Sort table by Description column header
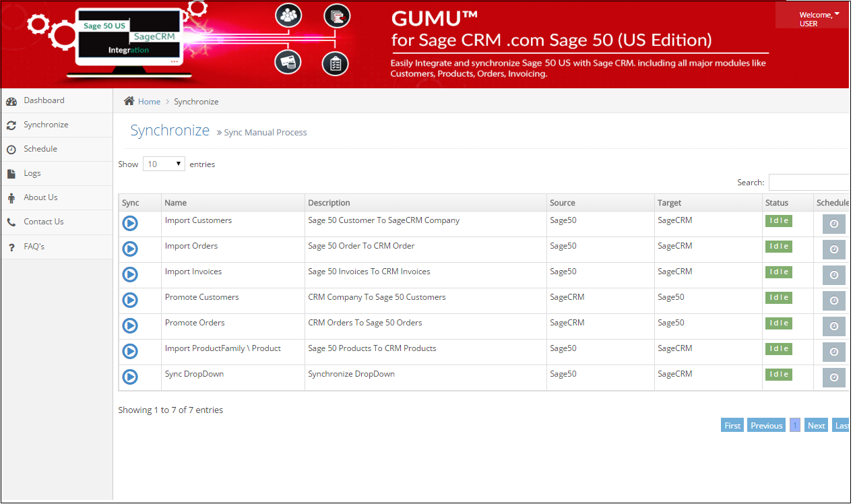This screenshot has height=504, width=855. click(426, 203)
